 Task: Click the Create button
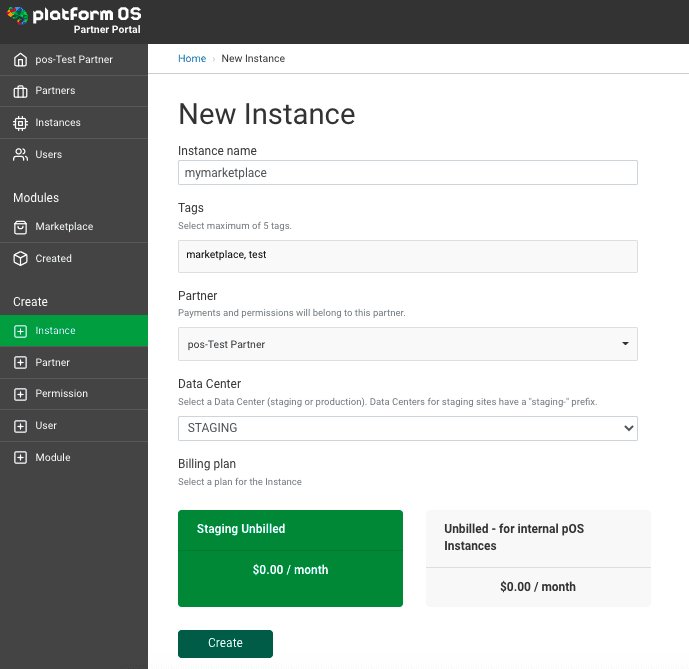click(x=225, y=644)
